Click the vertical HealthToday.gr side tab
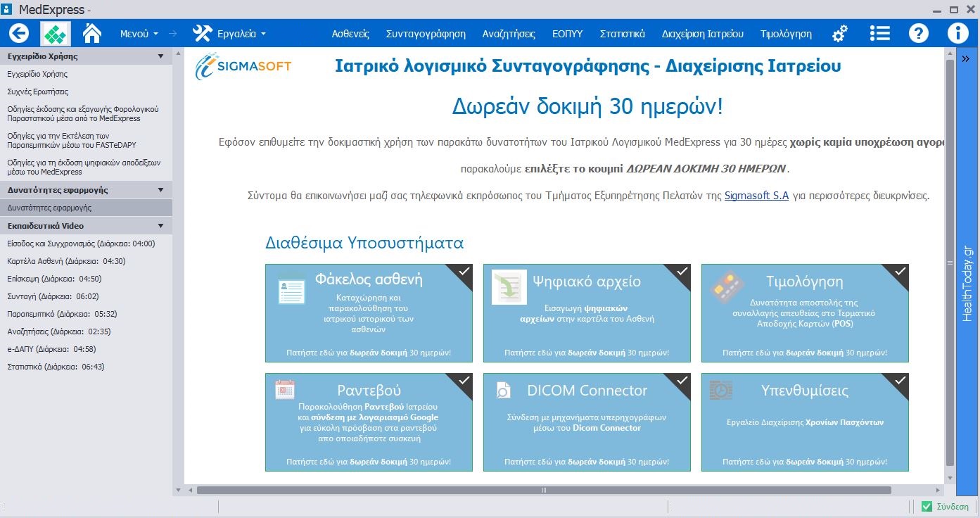This screenshot has width=980, height=518. (967, 284)
